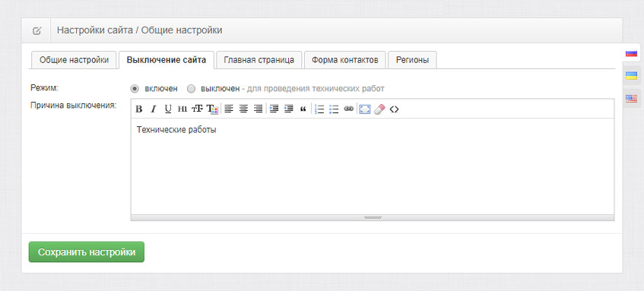Increase paragraph indent
644x291 pixels.
tap(274, 109)
